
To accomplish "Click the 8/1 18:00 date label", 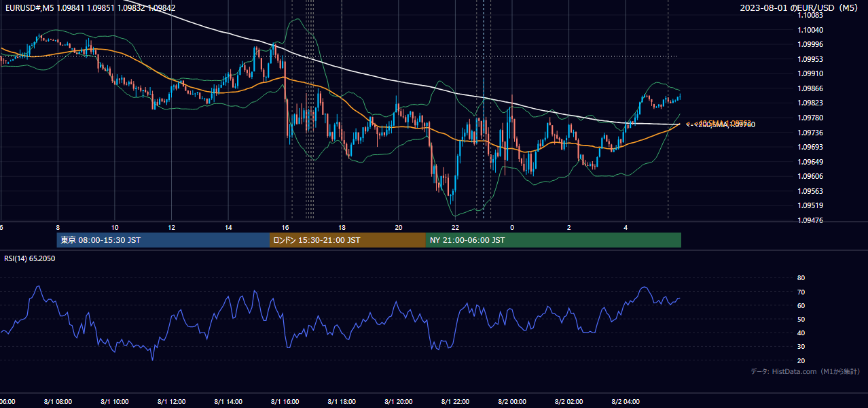I will (342, 402).
